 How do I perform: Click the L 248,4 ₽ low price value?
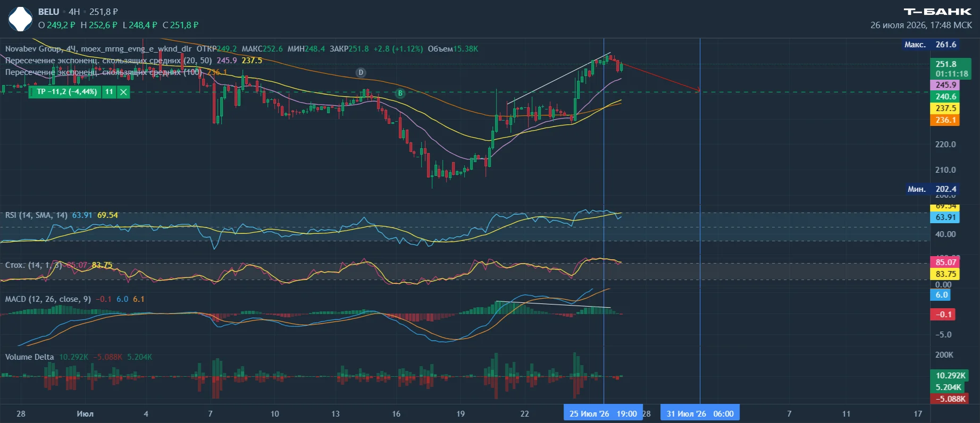[x=140, y=25]
